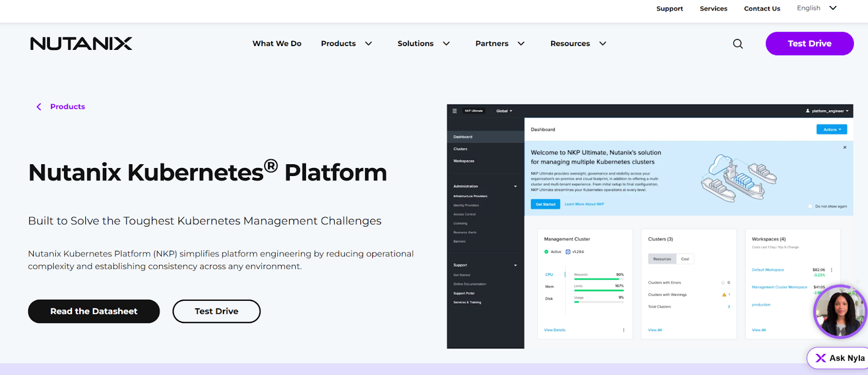Viewport: 868px width, 375px height.
Task: Open the English language dropdown
Action: tap(816, 8)
